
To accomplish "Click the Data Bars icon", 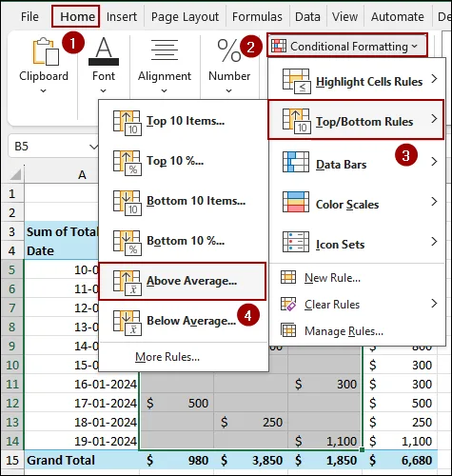I will (x=296, y=162).
